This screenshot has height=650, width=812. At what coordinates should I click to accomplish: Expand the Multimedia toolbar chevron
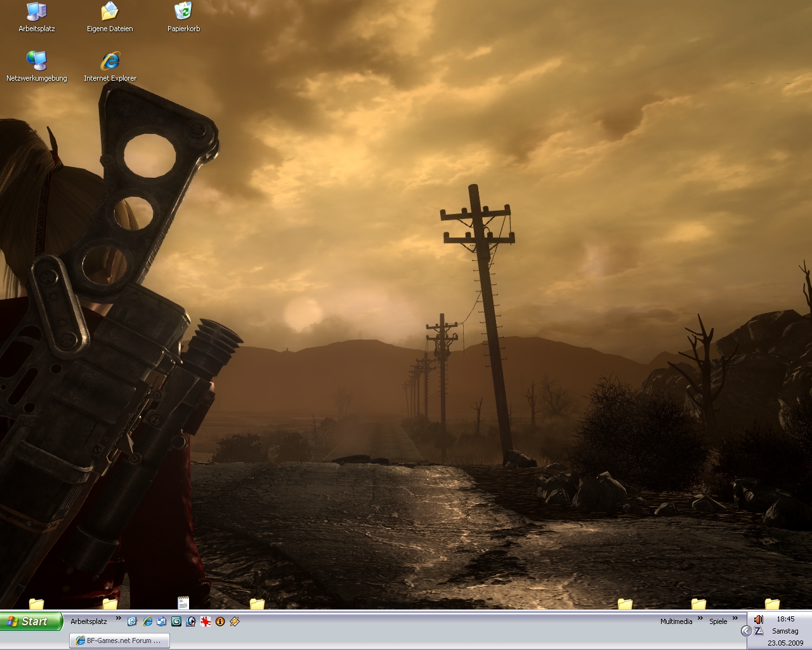700,618
